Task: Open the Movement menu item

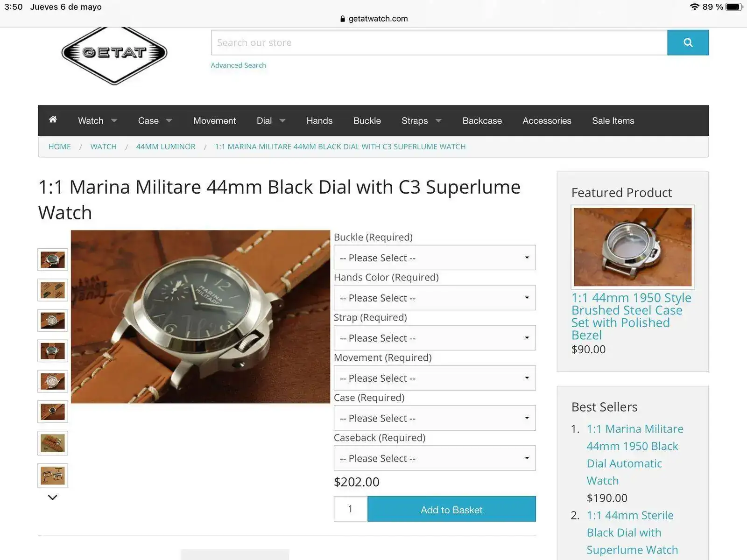Action: click(x=214, y=120)
